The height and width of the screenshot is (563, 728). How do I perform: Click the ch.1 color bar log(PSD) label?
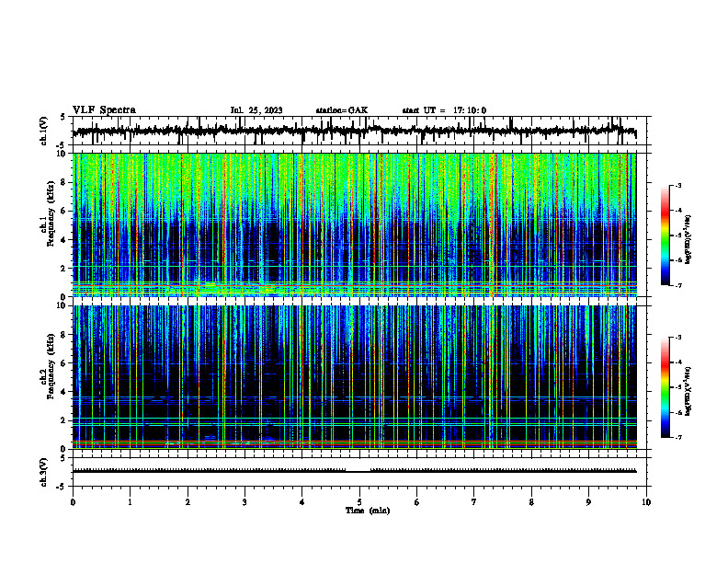tap(688, 239)
